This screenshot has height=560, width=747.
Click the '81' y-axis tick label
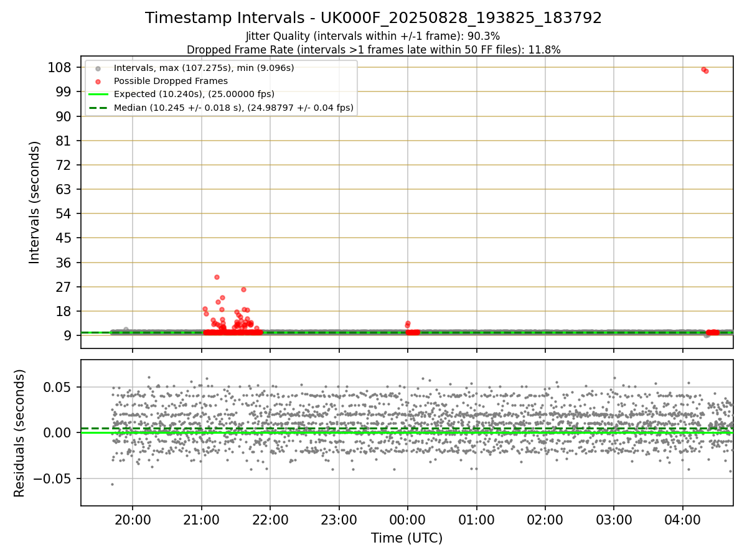(63, 141)
